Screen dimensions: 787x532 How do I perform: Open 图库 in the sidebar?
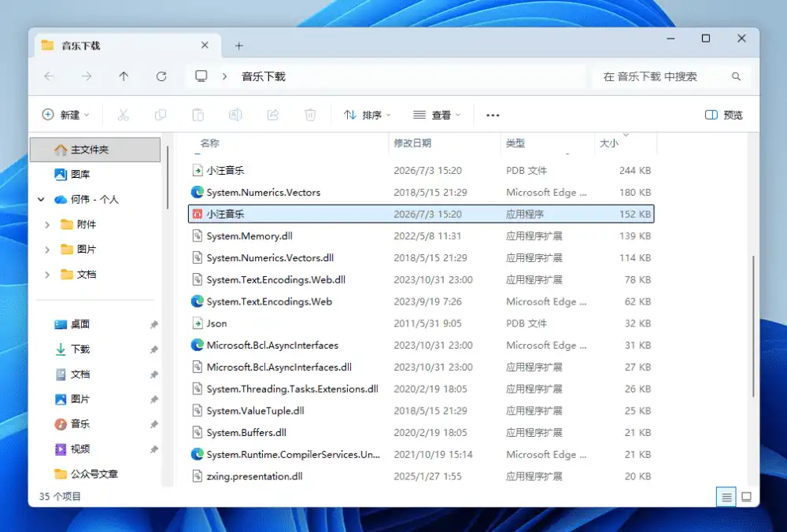[79, 174]
